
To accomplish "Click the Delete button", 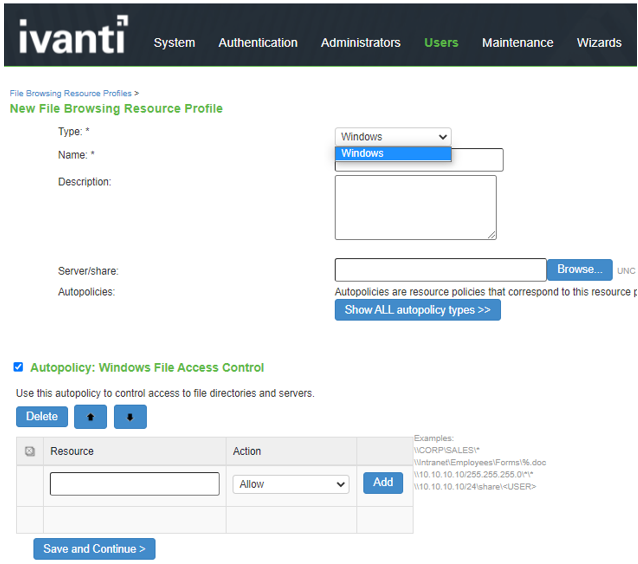I will [42, 416].
